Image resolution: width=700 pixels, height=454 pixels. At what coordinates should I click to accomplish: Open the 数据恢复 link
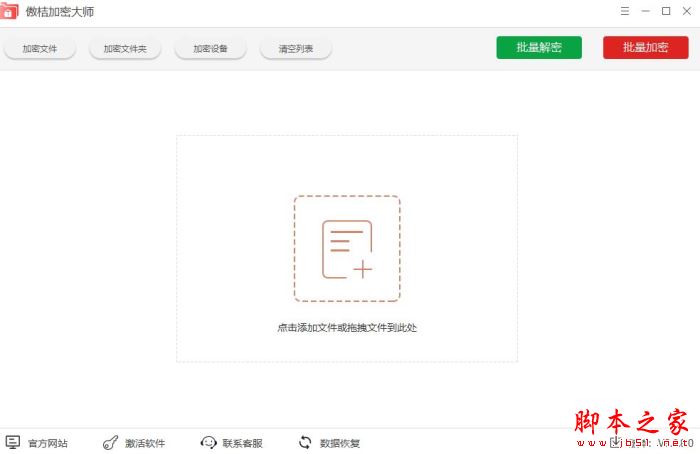click(x=340, y=443)
